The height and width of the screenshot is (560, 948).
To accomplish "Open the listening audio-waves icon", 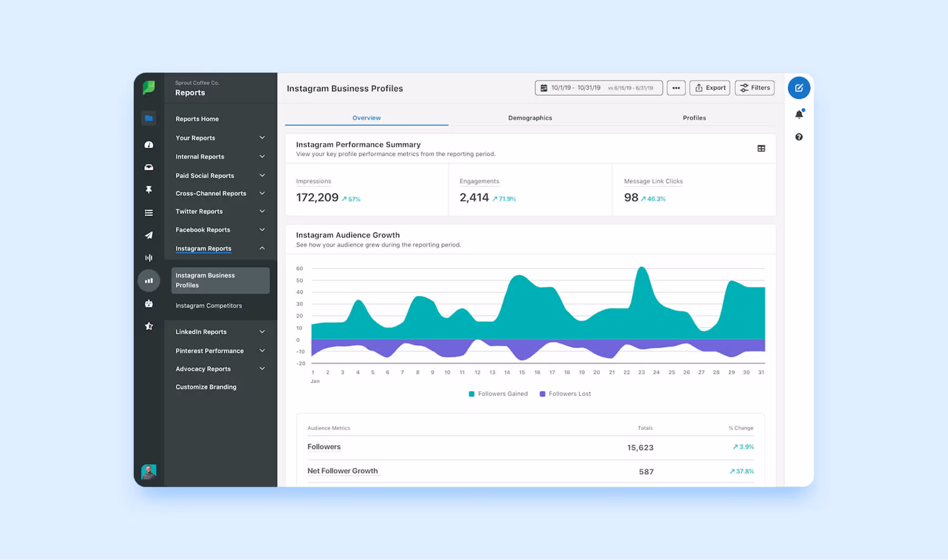I will tap(149, 257).
